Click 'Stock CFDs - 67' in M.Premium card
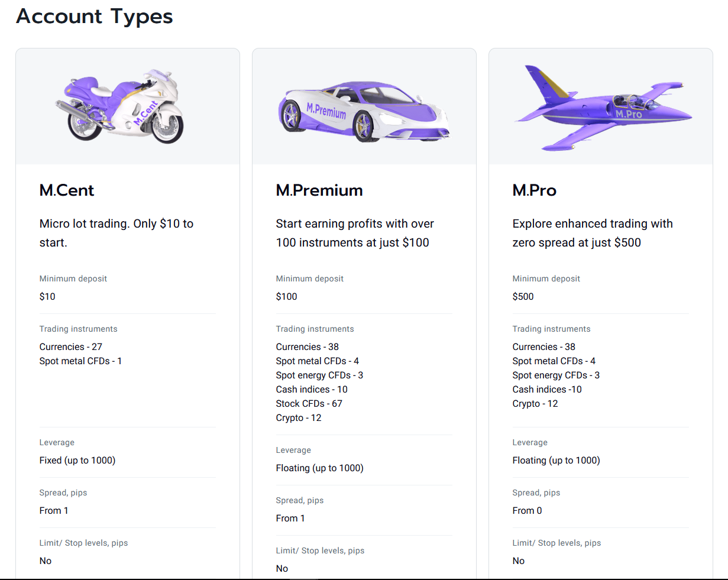 point(309,404)
